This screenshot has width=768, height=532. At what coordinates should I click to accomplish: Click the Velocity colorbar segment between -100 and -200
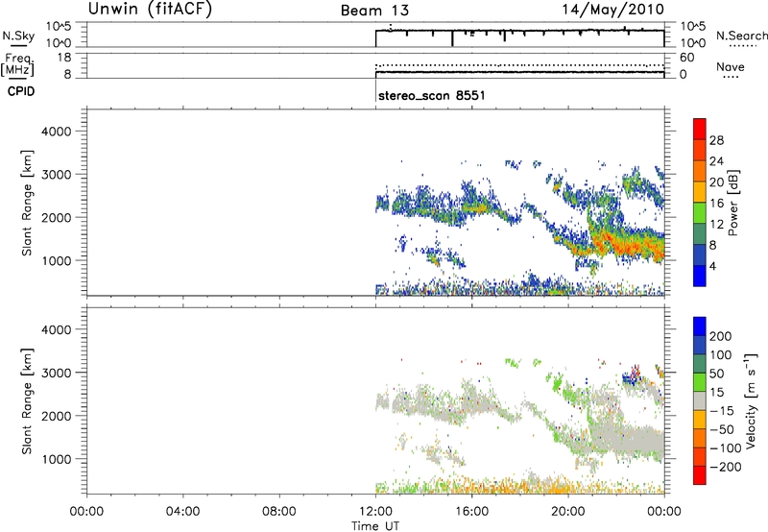click(700, 456)
